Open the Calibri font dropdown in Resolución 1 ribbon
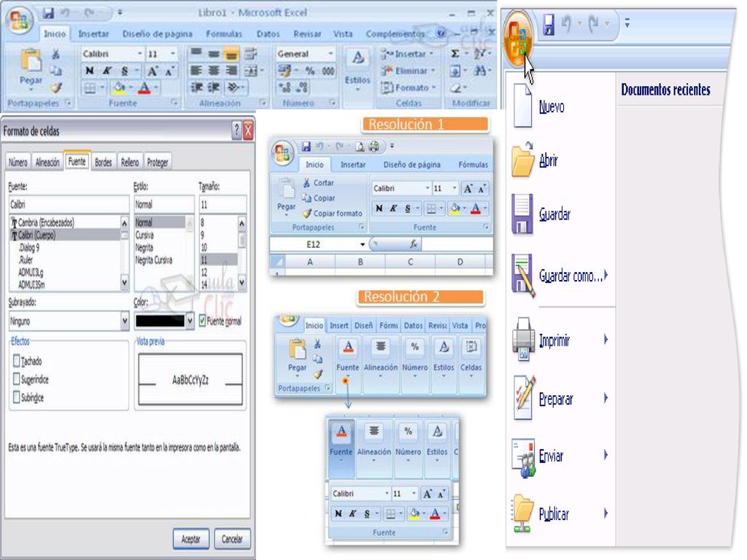Image resolution: width=747 pixels, height=560 pixels. [x=427, y=189]
